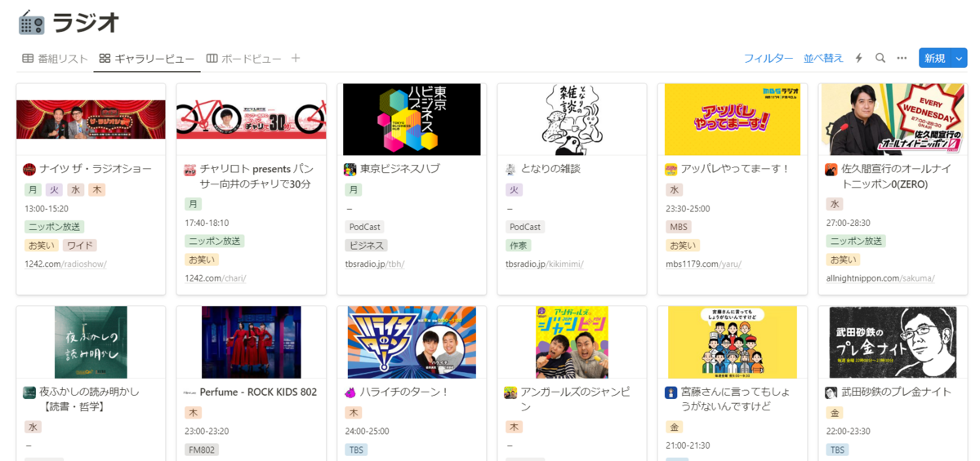This screenshot has width=980, height=461.
Task: Click the 夜ふかしの読み明かし page icon
Action: coord(29,392)
